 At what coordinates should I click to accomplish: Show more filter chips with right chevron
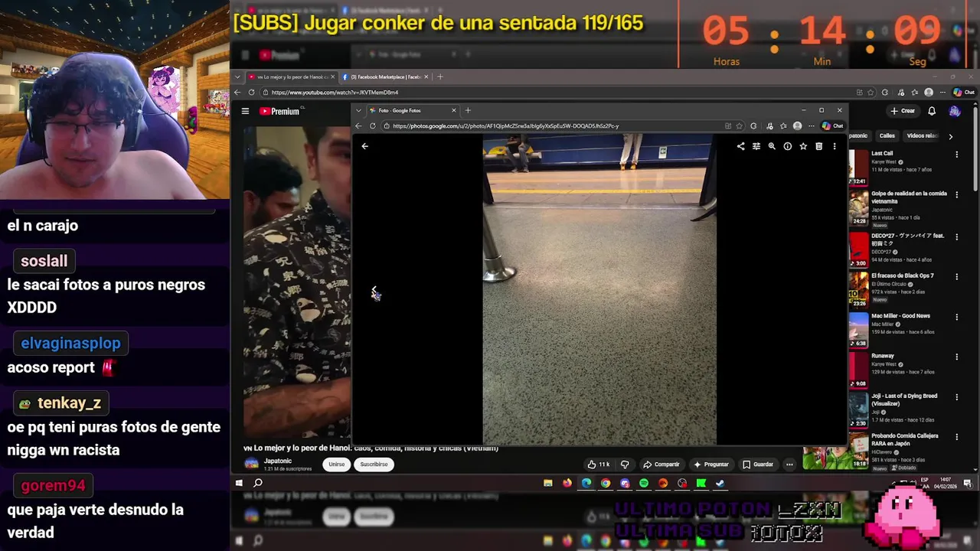coord(950,136)
